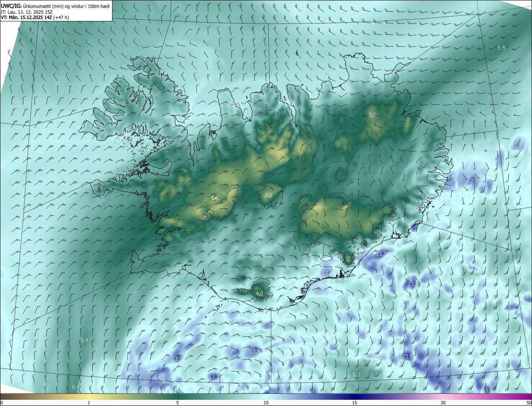This screenshot has height=406, width=532.
Task: Select the 13.7 value label
Action: coord(214,377)
